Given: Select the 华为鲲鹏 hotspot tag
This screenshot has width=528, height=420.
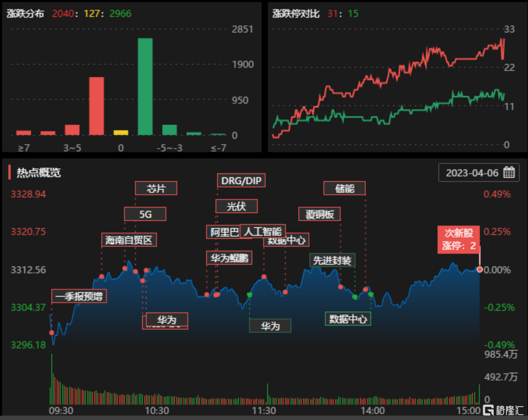Looking at the screenshot, I should coord(229,258).
